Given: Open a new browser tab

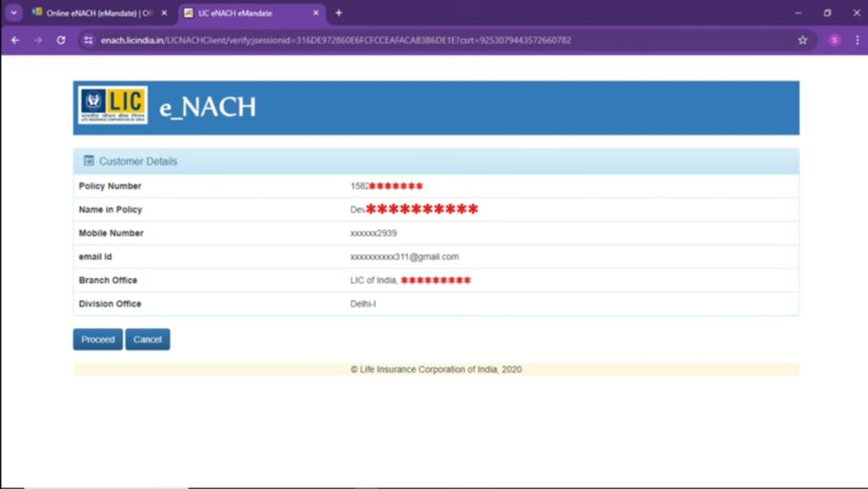Looking at the screenshot, I should [x=339, y=13].
